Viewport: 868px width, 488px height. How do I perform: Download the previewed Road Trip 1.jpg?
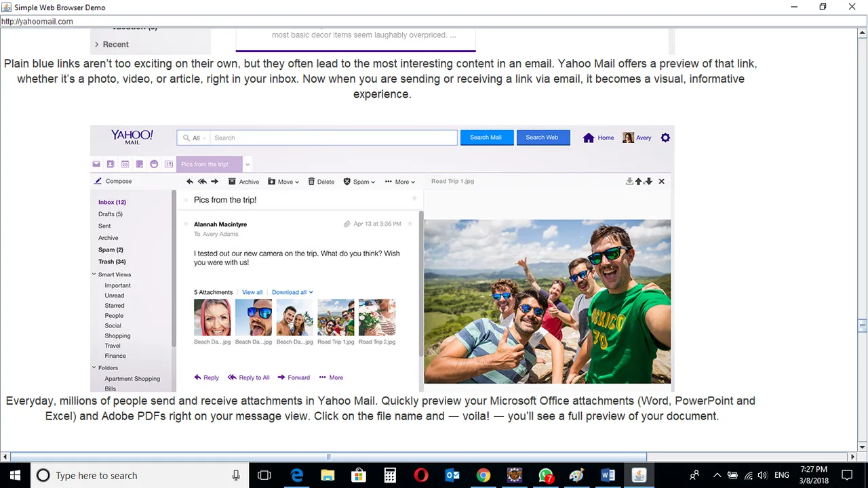pyautogui.click(x=629, y=182)
